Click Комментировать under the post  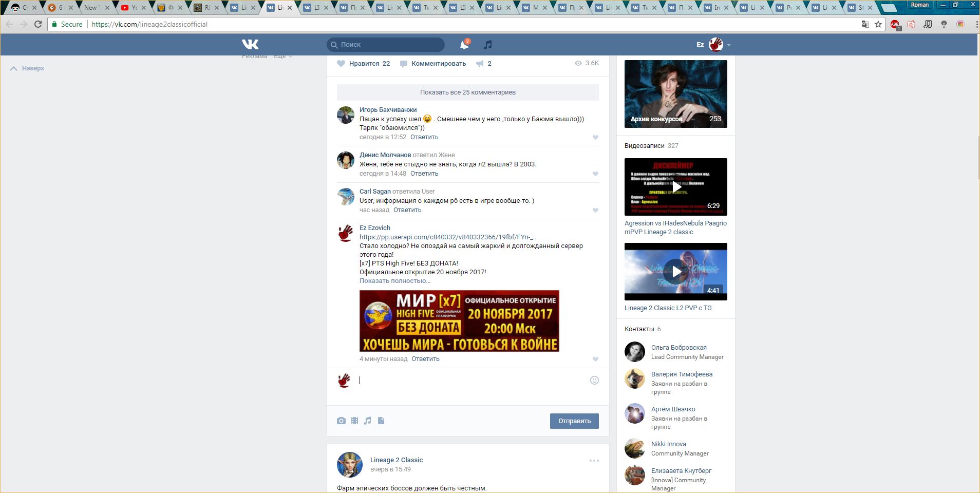coord(433,64)
